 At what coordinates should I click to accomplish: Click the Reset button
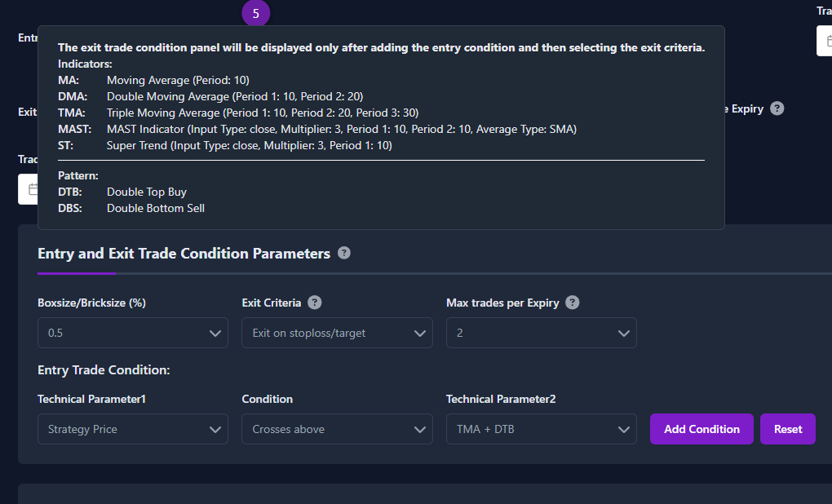788,429
